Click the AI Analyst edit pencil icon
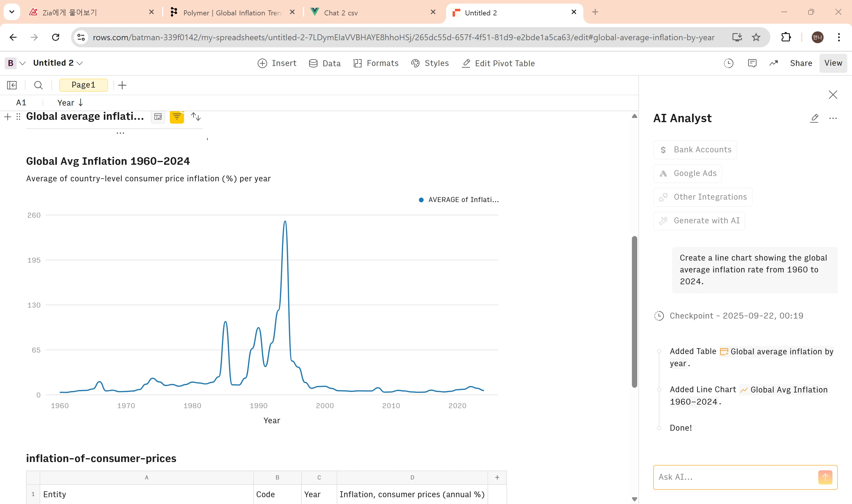The height and width of the screenshot is (504, 852). click(814, 118)
